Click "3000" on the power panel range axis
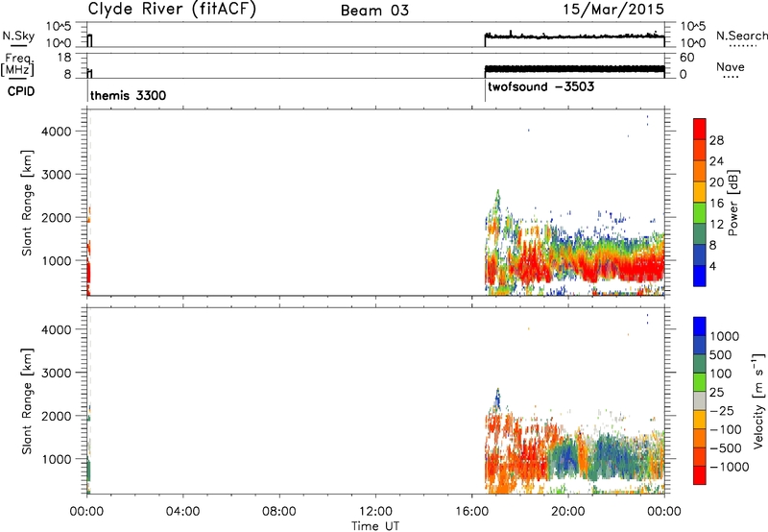This screenshot has width=768, height=532. (57, 175)
